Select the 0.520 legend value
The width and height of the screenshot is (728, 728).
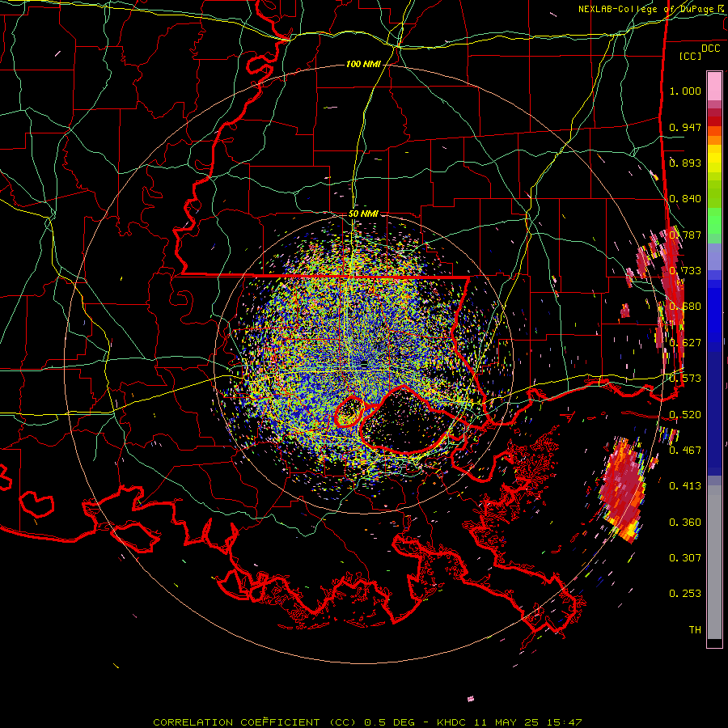pyautogui.click(x=685, y=414)
